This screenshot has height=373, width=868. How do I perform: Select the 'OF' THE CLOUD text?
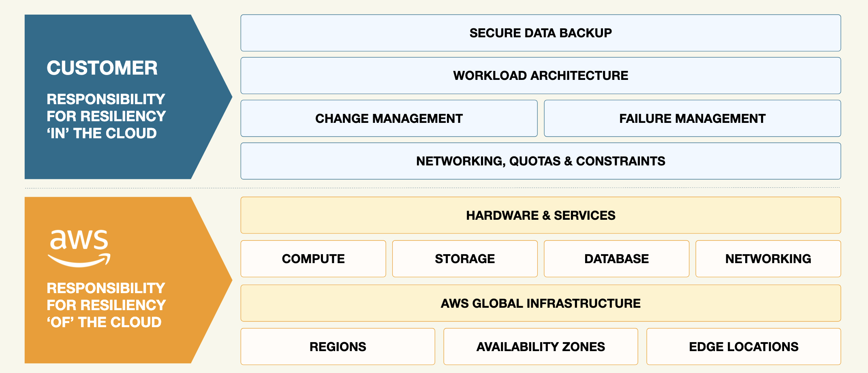[104, 322]
